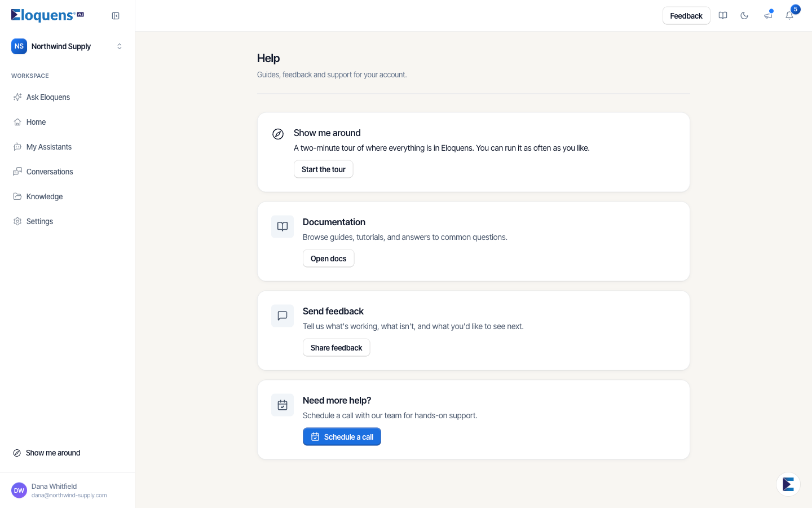The height and width of the screenshot is (508, 812).
Task: Click Schedule a call button
Action: 342,437
